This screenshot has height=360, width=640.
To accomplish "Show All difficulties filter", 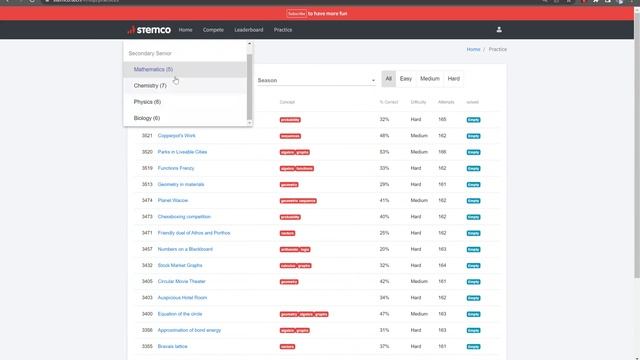I will pyautogui.click(x=389, y=79).
